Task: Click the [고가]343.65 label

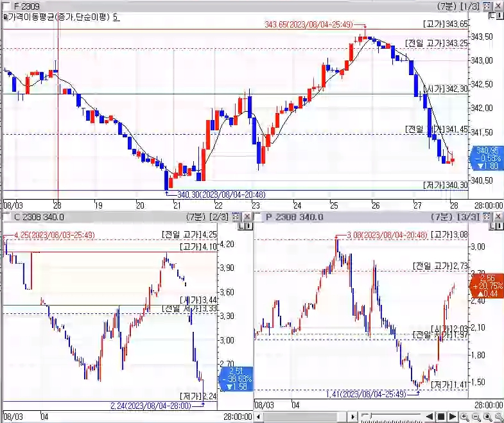Action: point(446,24)
